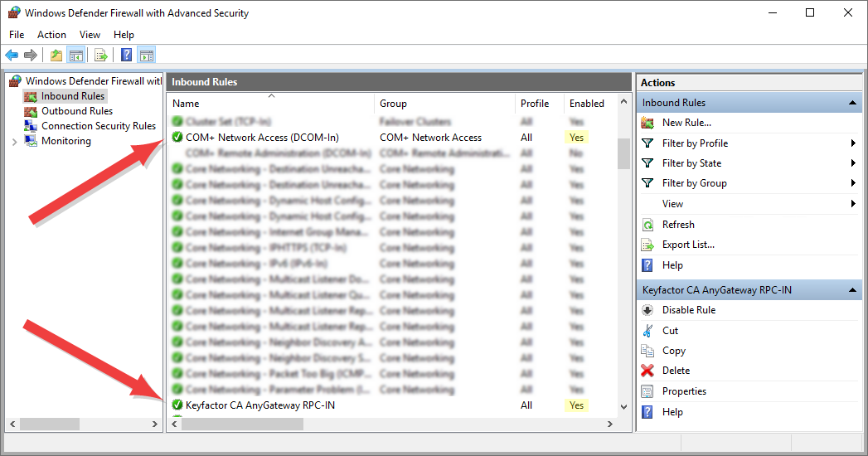Click the blue Help toolbar icon
Viewport: 868px width, 456px height.
click(x=126, y=56)
